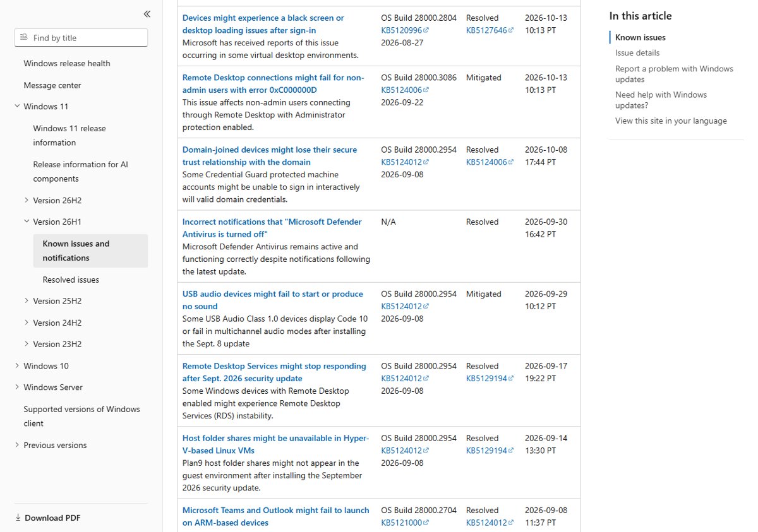Collapse the Windows 11 tree node

(17, 106)
